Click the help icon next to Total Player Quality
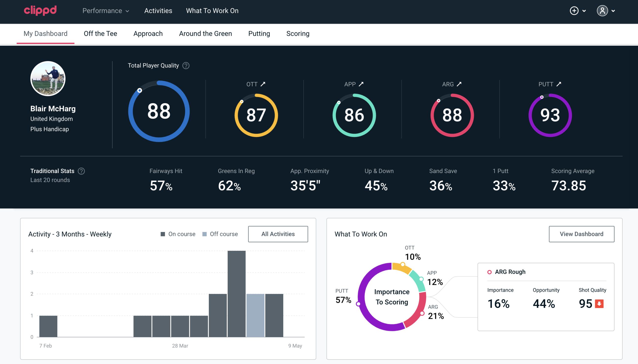This screenshot has width=638, height=364. [x=185, y=66]
